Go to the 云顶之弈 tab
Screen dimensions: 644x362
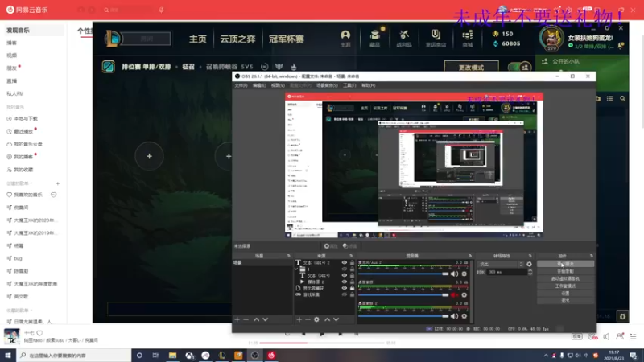click(x=237, y=39)
